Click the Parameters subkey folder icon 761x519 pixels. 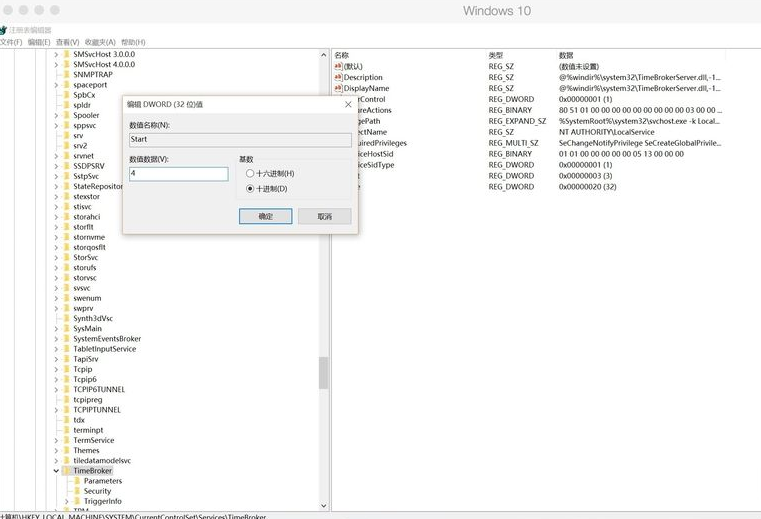(77, 481)
